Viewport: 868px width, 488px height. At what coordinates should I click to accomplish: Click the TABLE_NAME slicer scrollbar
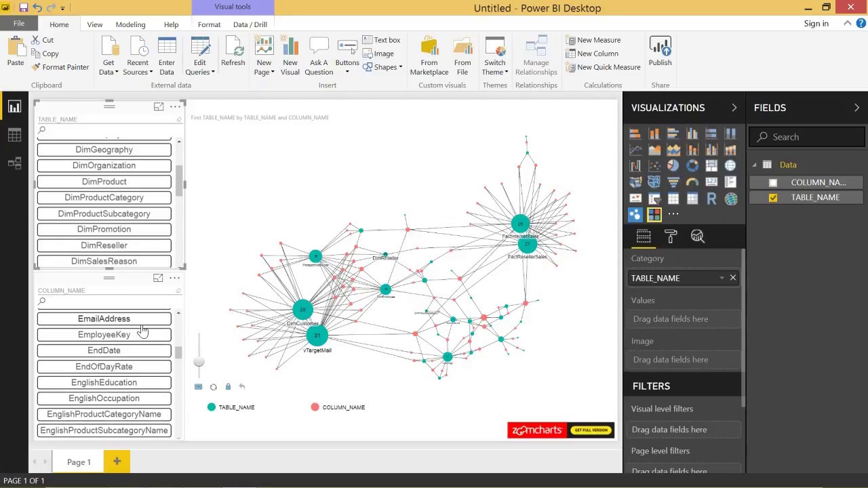[x=180, y=181]
